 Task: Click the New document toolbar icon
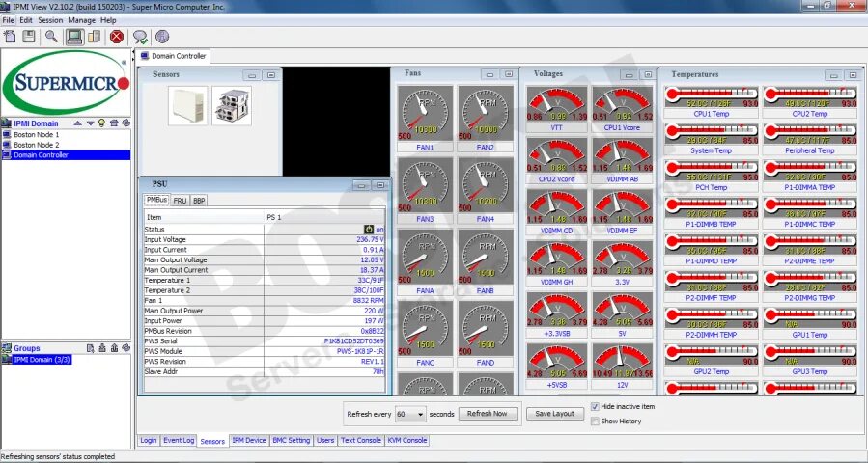(10, 37)
